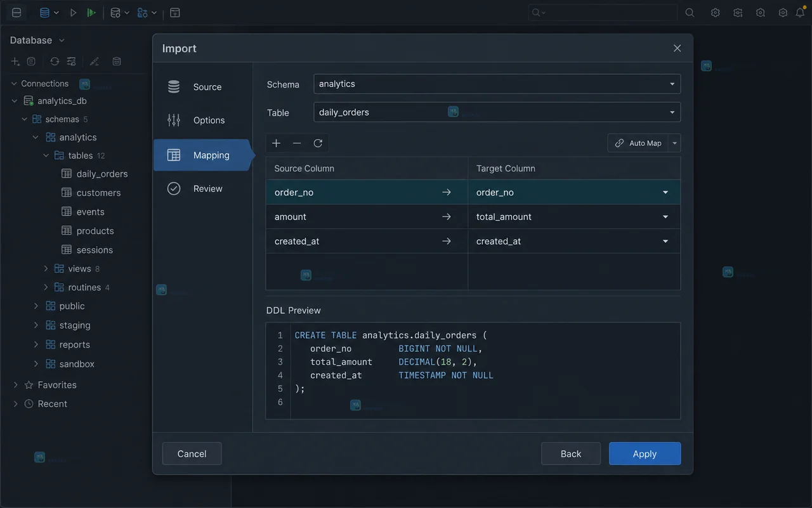The width and height of the screenshot is (812, 508).
Task: Add a mapping row with the plus icon
Action: click(x=276, y=143)
